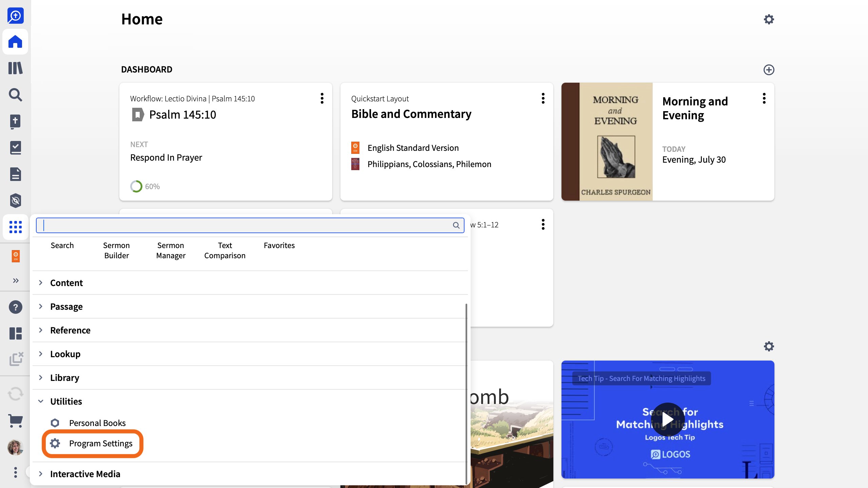Screen dimensions: 868x488
Task: Open Program Settings
Action: click(x=92, y=443)
